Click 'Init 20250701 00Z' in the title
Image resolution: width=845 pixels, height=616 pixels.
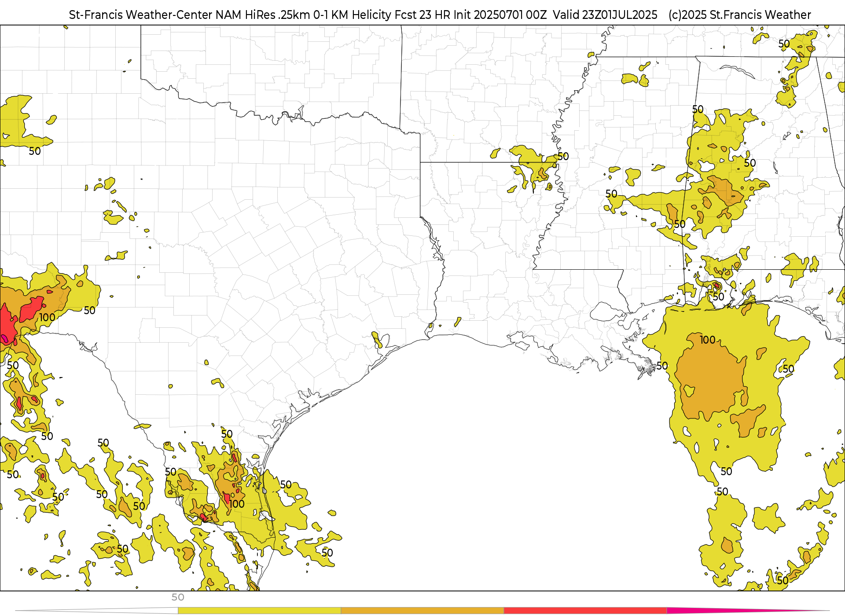500,15
